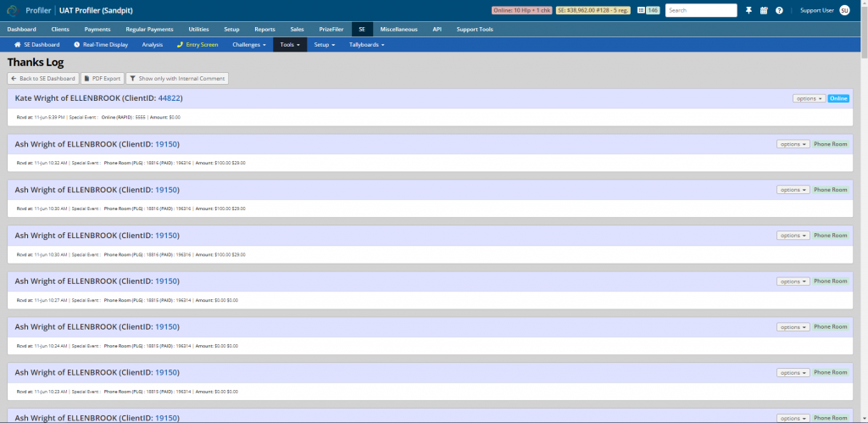Open client ID 19150 on 10:27 AM entry
The width and height of the screenshot is (868, 423).
(x=165, y=281)
